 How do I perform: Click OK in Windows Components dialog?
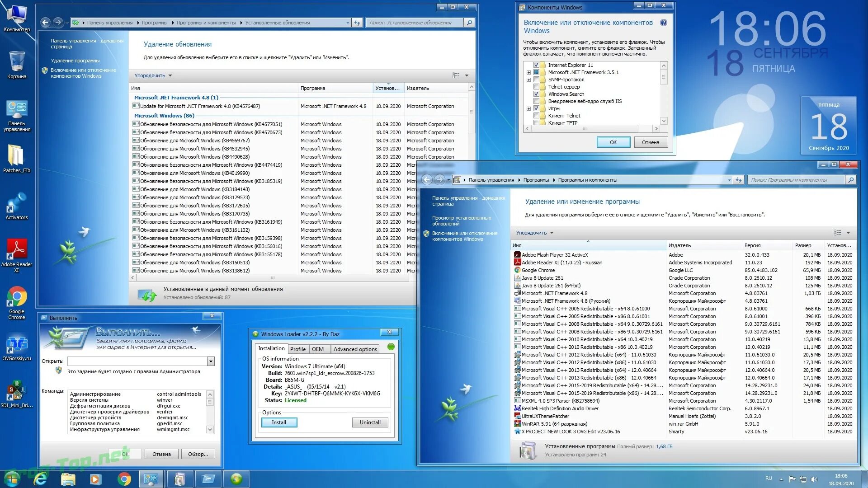click(x=613, y=142)
